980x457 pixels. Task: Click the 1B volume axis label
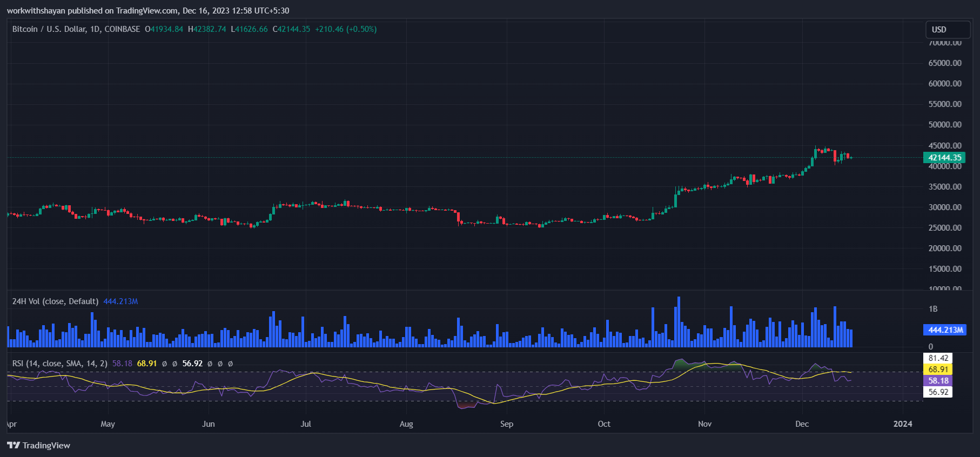click(933, 309)
